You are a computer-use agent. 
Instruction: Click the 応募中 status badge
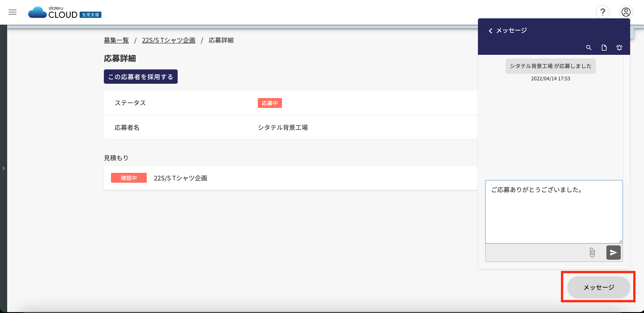click(270, 103)
